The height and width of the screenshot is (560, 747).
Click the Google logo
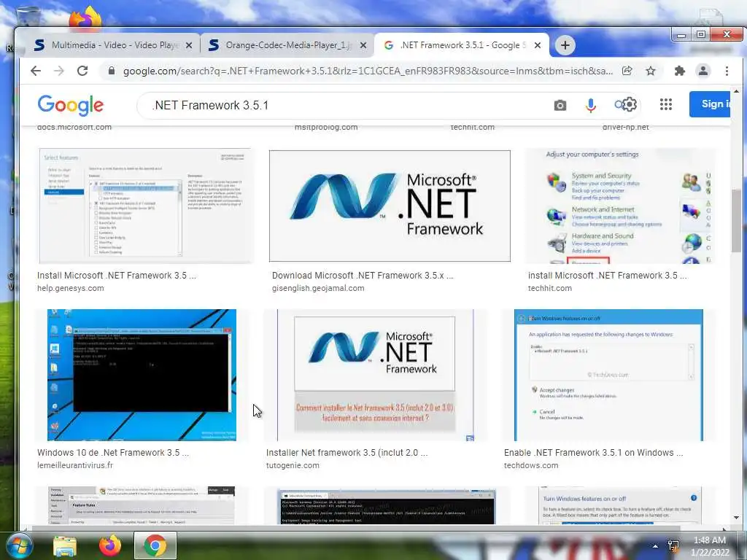tap(71, 105)
